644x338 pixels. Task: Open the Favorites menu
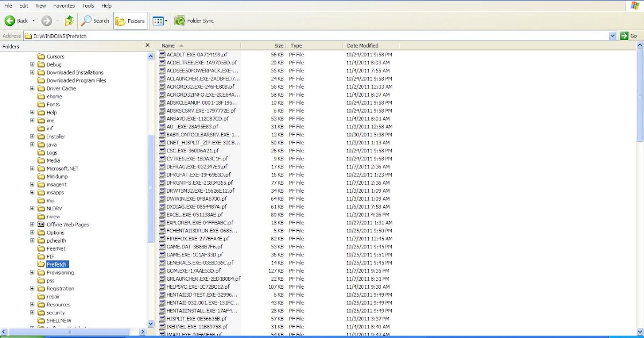coord(64,5)
